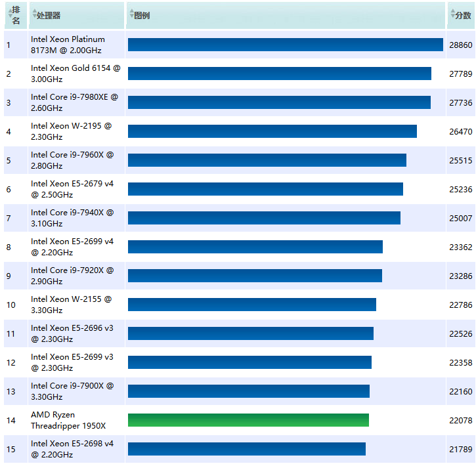Click the score value 28860
476x468 pixels.
(x=460, y=45)
